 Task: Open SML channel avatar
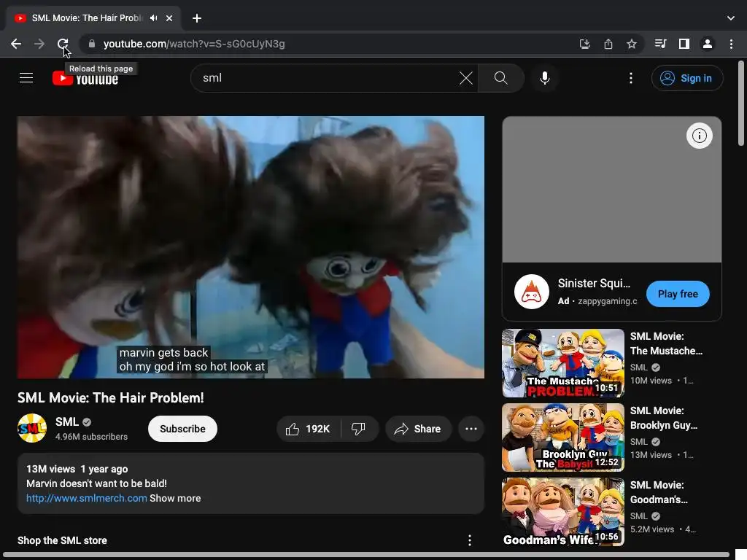point(32,428)
